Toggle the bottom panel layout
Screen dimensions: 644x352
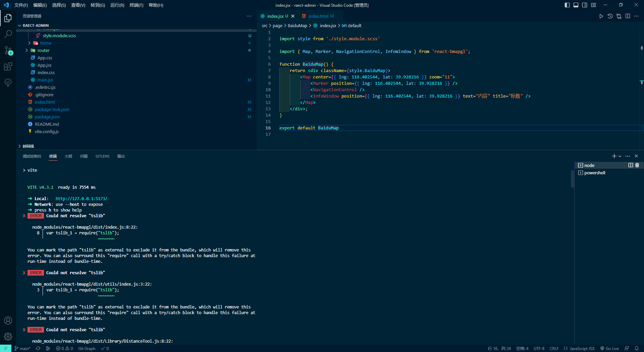click(x=576, y=5)
